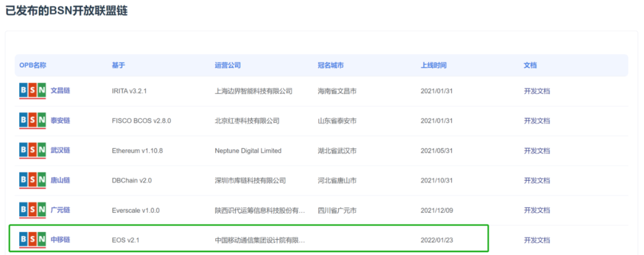The width and height of the screenshot is (644, 255).
Task: Click 文昌链 launch date 2021/01/31
Action: 436,91
